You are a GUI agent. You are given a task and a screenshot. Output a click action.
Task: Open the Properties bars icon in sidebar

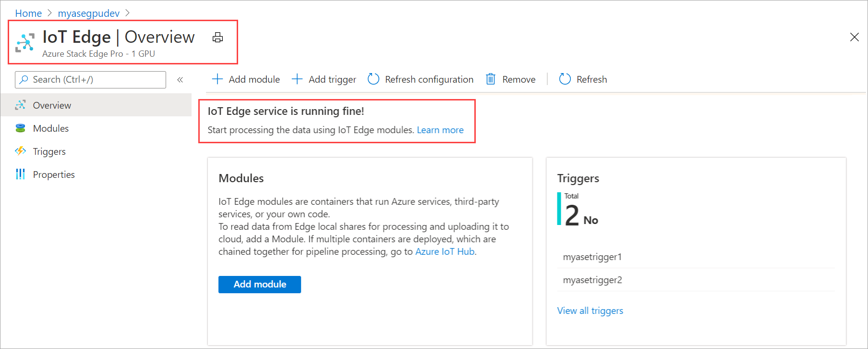click(20, 174)
